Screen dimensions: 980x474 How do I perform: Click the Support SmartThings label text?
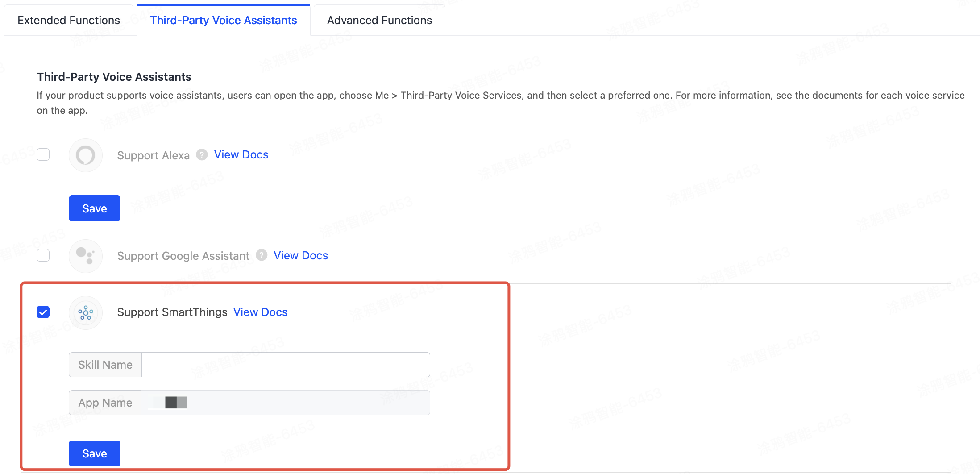click(x=172, y=312)
